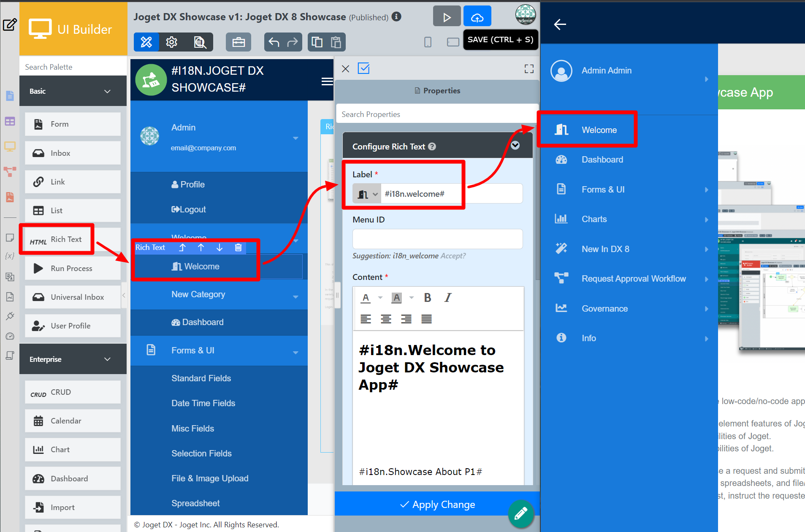Open the app info icon beside Published

396,16
